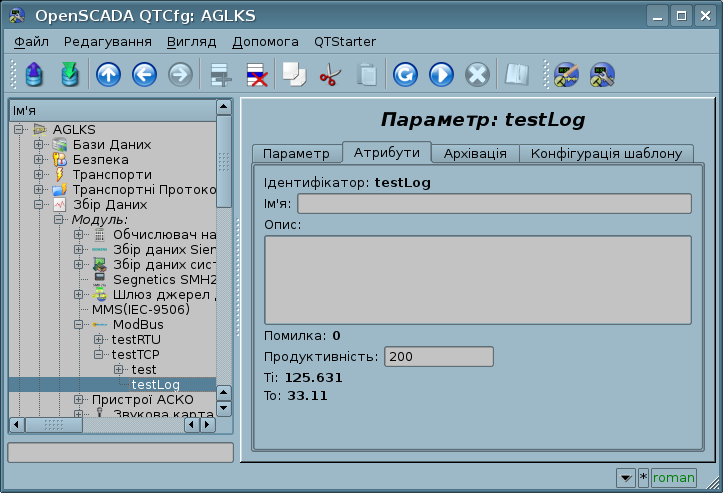Open the Конфігурація шаблону tab
This screenshot has width=723, height=493.
tap(607, 153)
